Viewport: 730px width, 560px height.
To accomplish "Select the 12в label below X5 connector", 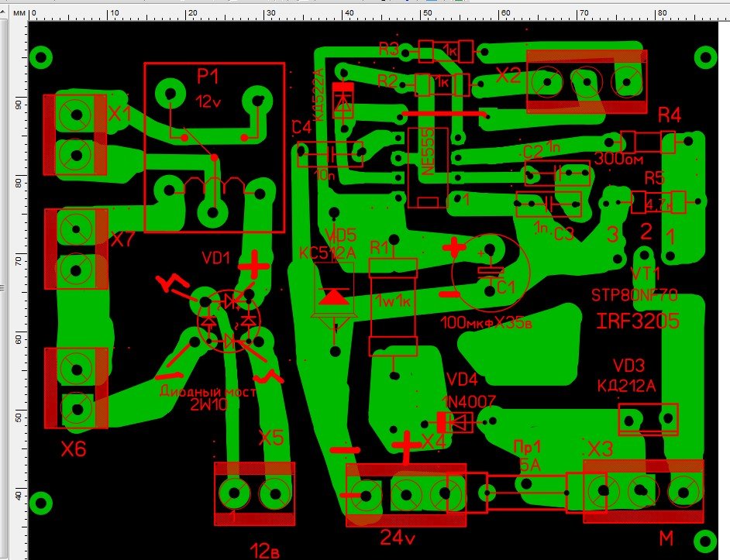I will click(266, 551).
